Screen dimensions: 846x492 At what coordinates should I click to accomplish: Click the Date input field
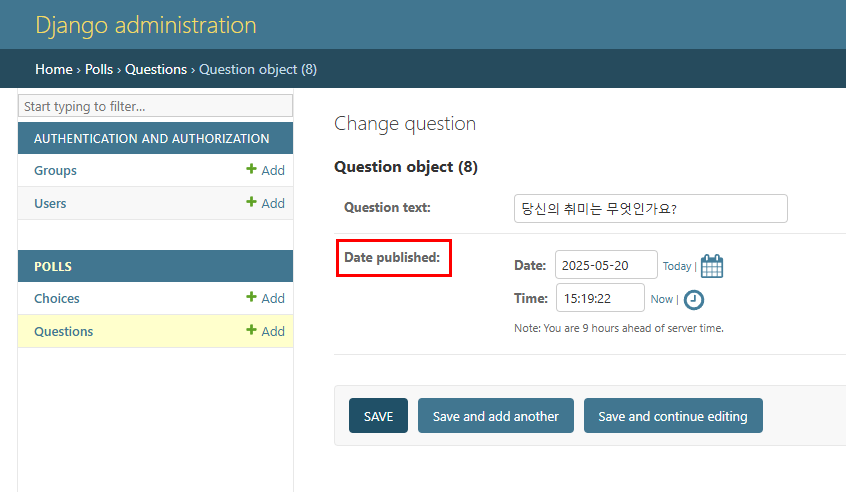click(x=606, y=265)
